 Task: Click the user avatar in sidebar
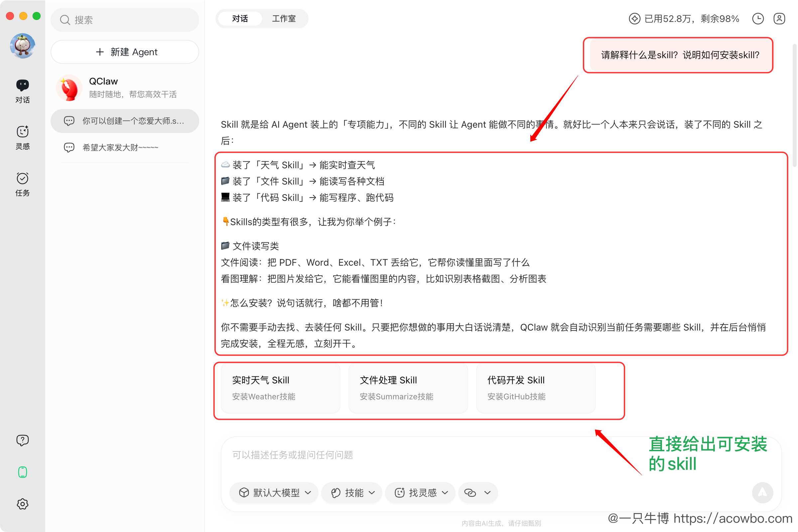click(x=22, y=46)
